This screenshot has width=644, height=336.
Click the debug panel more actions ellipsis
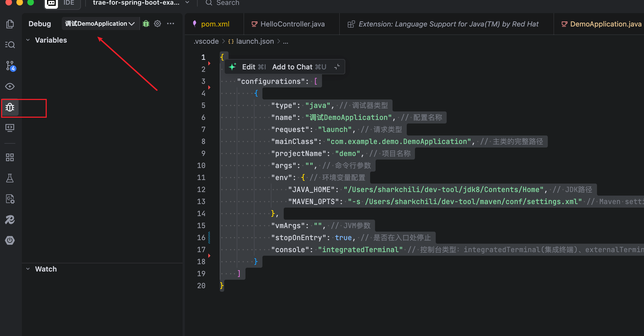coord(171,24)
